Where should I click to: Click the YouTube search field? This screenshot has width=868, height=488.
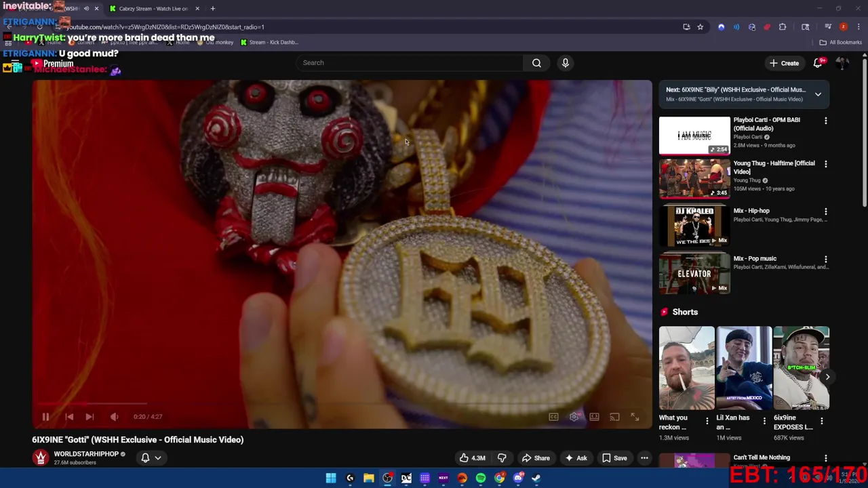pos(410,63)
